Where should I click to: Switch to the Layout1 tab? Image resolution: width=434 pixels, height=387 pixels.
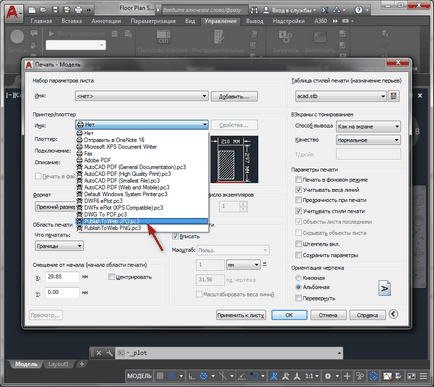tap(58, 364)
